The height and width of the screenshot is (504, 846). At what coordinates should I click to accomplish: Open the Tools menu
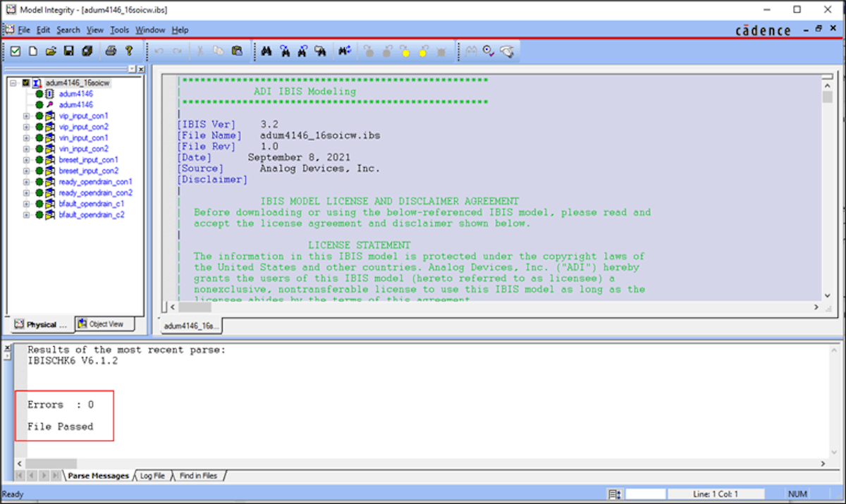pos(118,30)
